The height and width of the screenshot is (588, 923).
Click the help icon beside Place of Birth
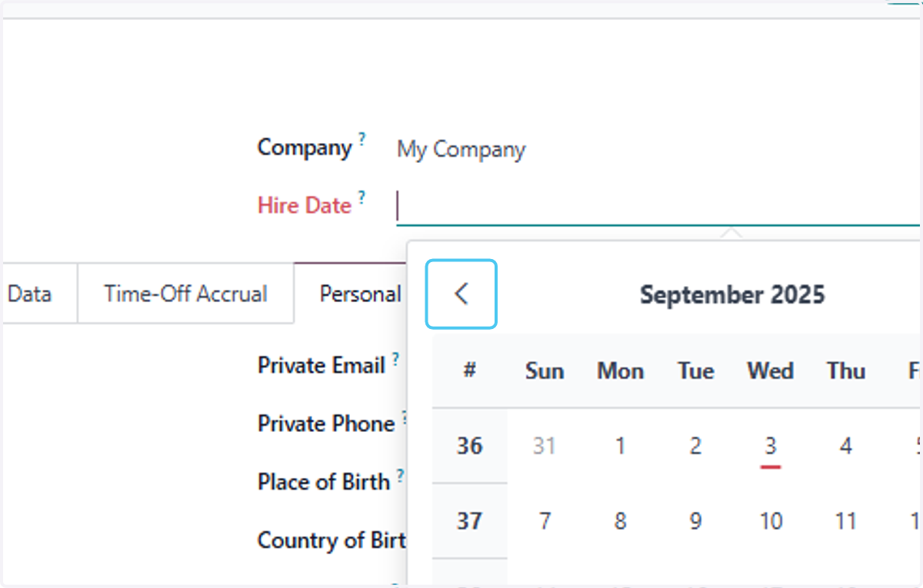point(400,476)
